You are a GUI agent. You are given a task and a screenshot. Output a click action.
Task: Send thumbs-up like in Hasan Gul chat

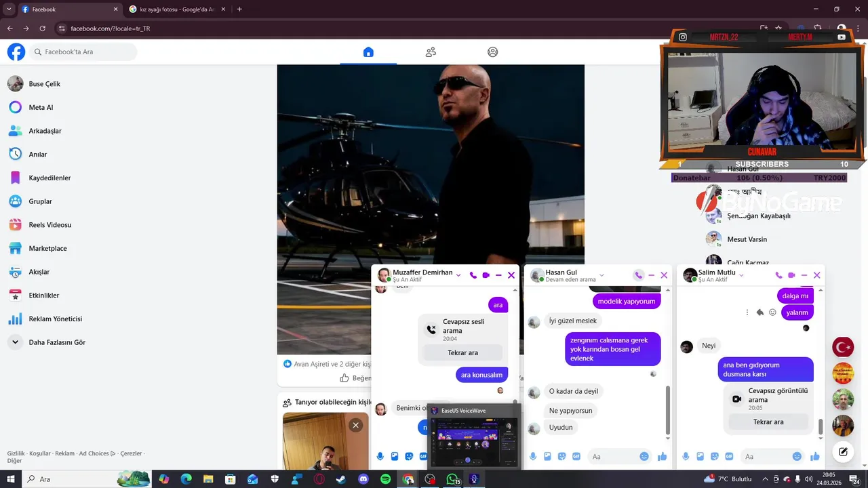tap(663, 456)
